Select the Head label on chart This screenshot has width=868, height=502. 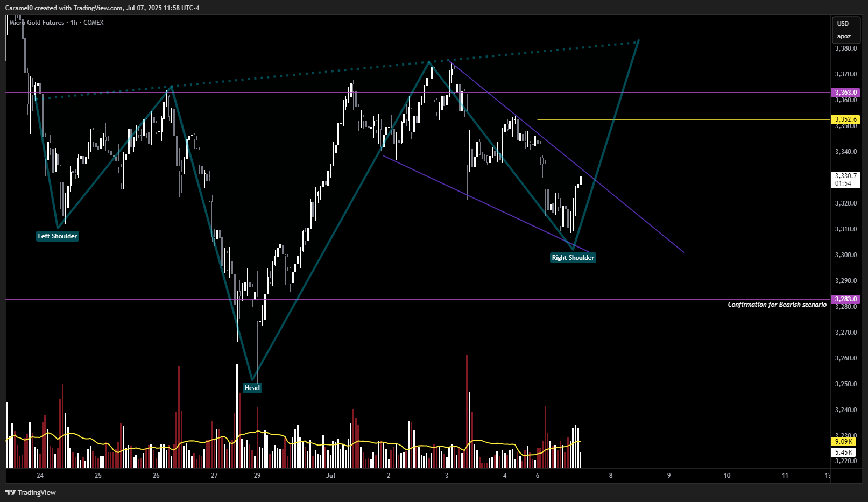point(252,388)
